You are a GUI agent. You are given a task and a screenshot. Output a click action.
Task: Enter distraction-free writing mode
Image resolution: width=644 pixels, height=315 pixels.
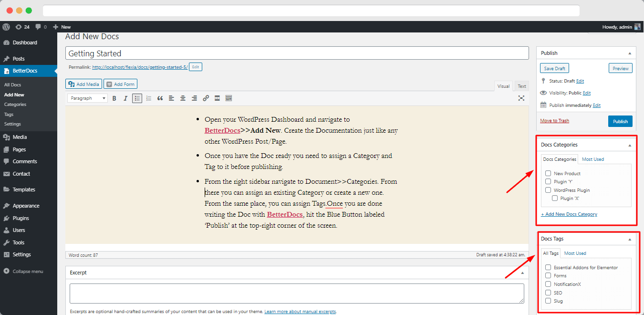pyautogui.click(x=521, y=98)
